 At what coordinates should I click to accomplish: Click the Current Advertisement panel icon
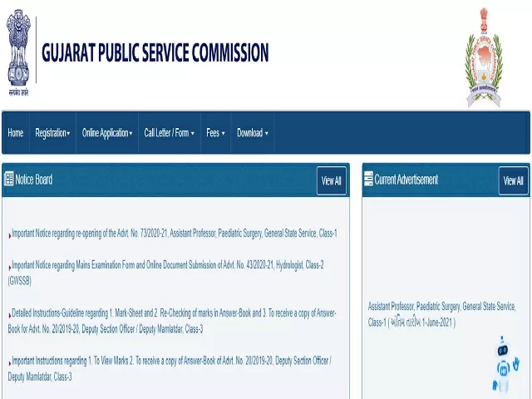(x=368, y=179)
